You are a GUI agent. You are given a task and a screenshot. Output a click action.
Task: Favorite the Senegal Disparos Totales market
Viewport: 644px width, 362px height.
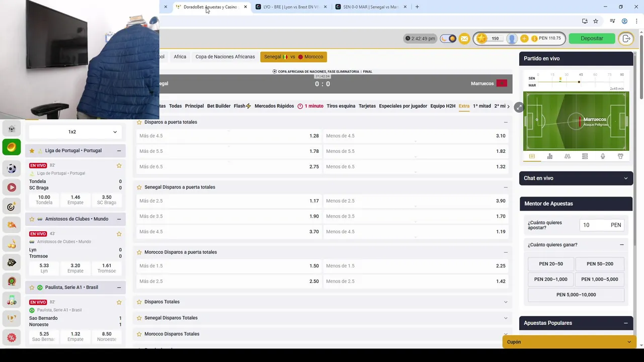pyautogui.click(x=139, y=318)
